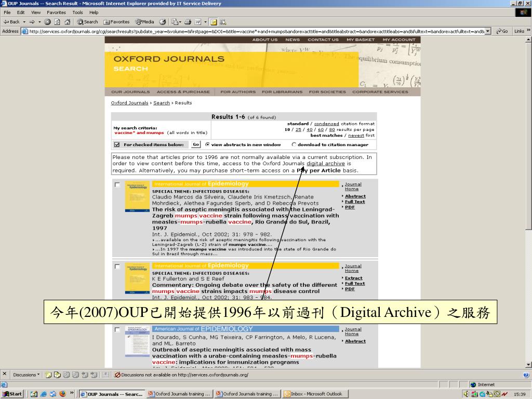Open the Discussions help icon

coord(526,375)
